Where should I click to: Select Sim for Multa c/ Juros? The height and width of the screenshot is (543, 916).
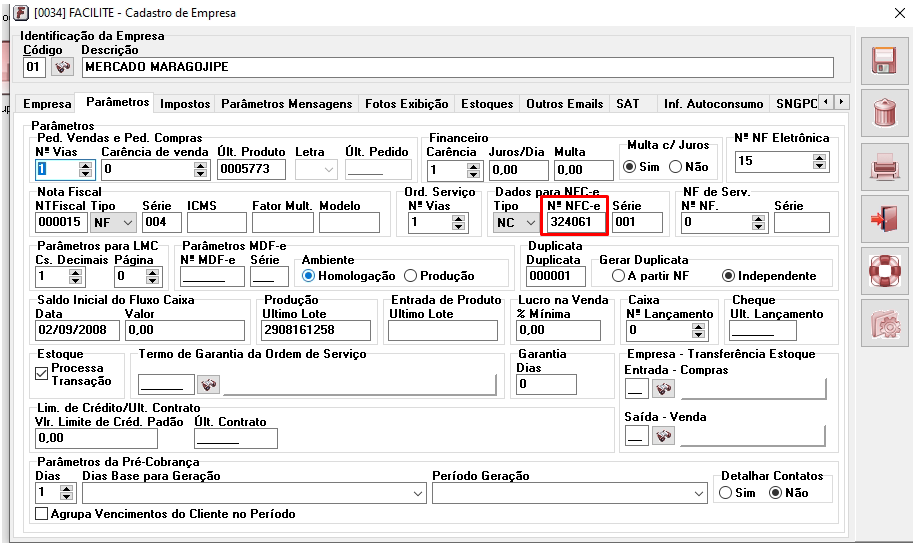point(629,166)
